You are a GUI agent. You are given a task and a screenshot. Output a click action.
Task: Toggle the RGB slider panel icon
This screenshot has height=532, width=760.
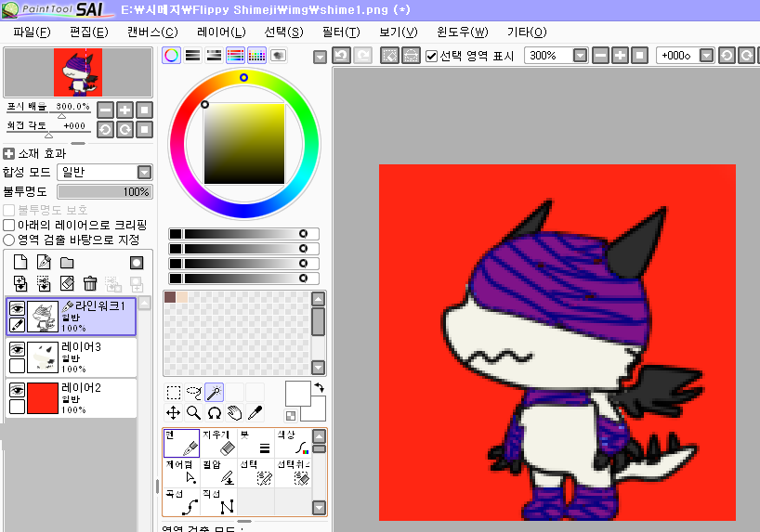click(192, 55)
